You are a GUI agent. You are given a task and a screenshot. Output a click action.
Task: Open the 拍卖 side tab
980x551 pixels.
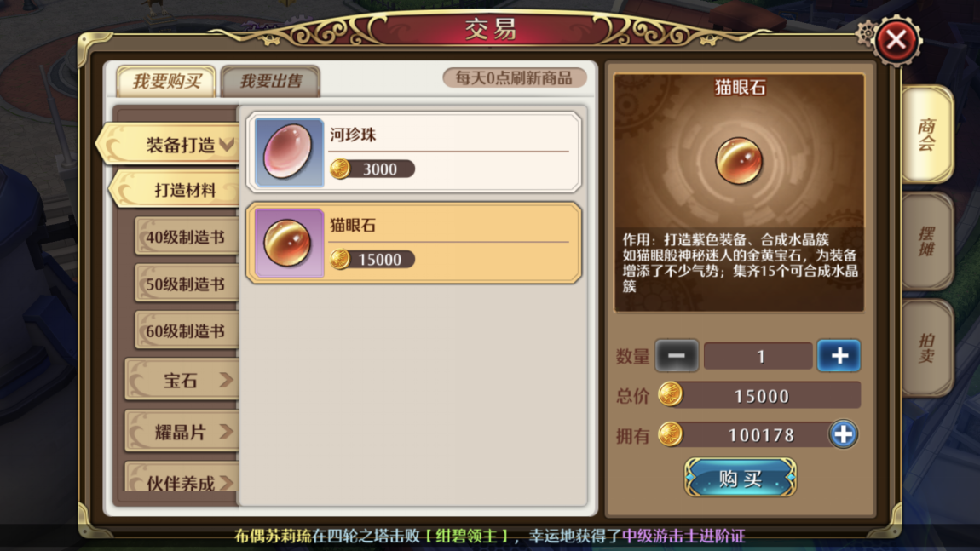click(927, 348)
